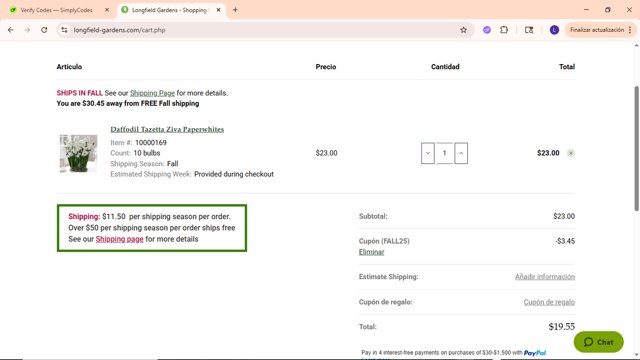Open the Chat button

click(x=598, y=342)
